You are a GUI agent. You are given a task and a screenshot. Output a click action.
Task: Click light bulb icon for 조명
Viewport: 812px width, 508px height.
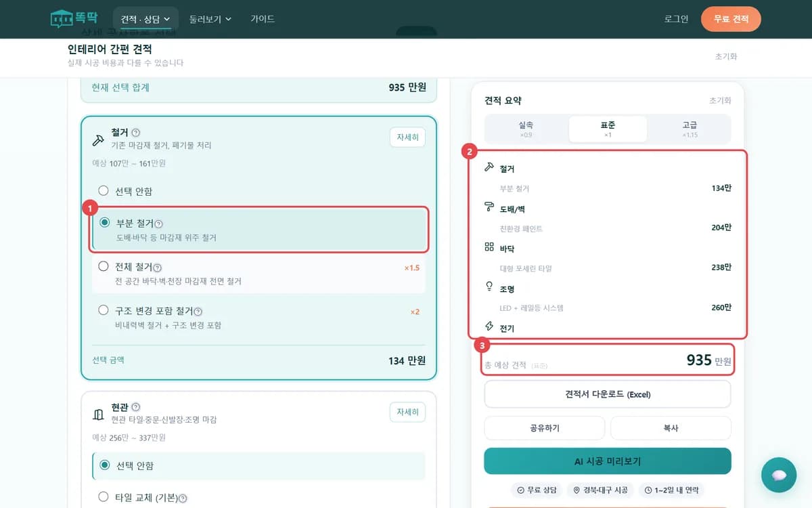pyautogui.click(x=489, y=287)
